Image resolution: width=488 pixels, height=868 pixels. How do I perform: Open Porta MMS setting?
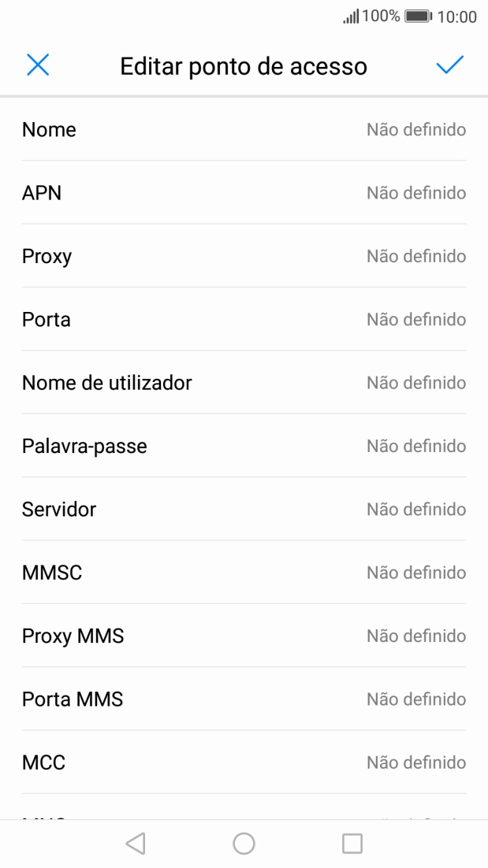click(x=244, y=699)
